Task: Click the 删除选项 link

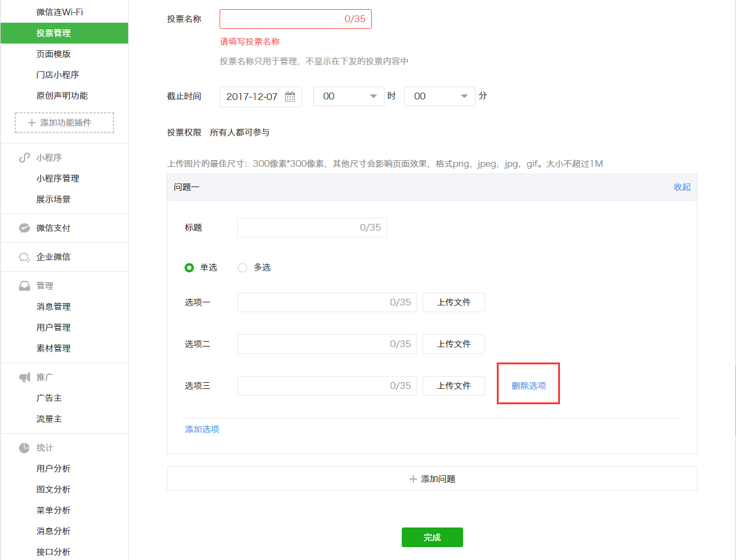Action: (x=529, y=386)
